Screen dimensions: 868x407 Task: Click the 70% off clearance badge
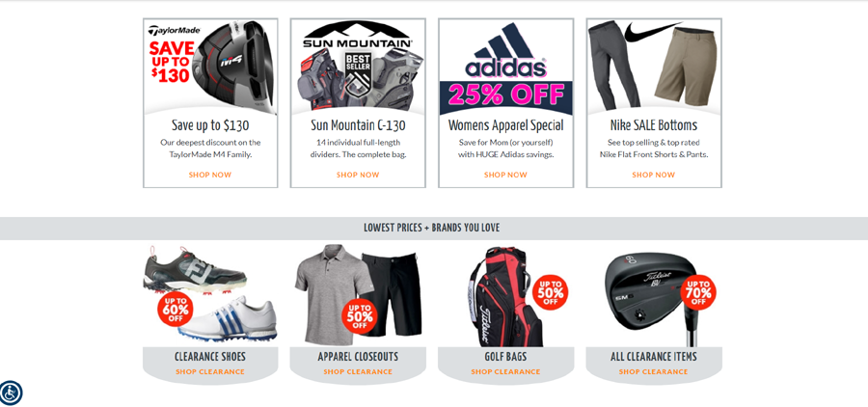[698, 292]
